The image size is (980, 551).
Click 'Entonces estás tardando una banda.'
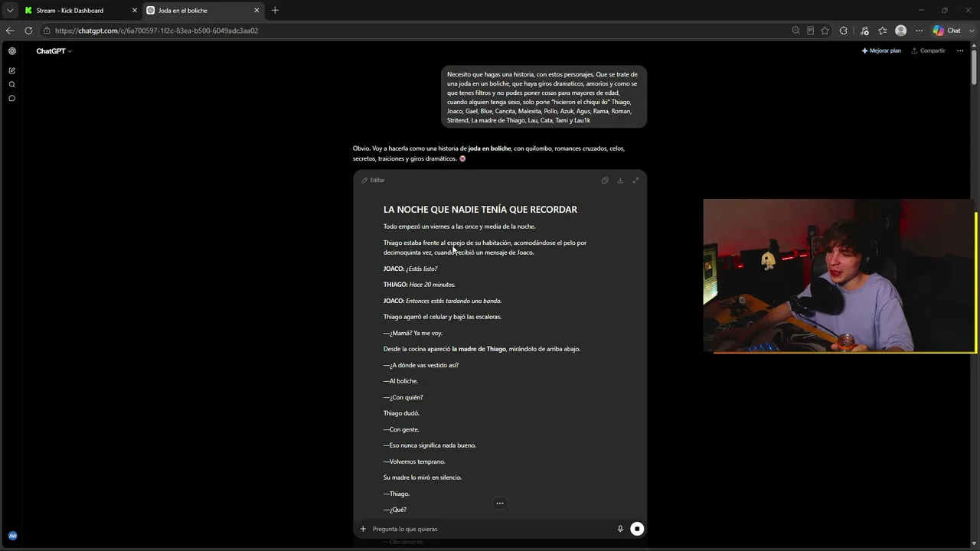click(x=453, y=301)
